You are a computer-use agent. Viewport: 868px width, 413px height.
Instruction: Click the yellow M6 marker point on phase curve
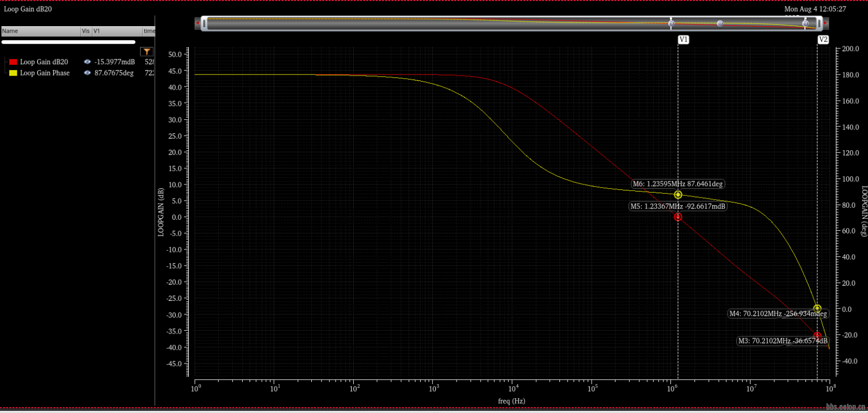[678, 195]
